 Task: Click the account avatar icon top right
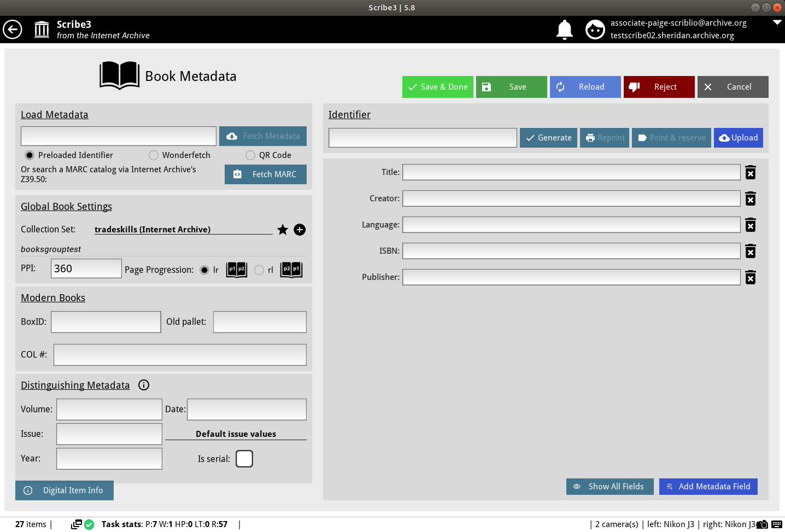coord(595,30)
